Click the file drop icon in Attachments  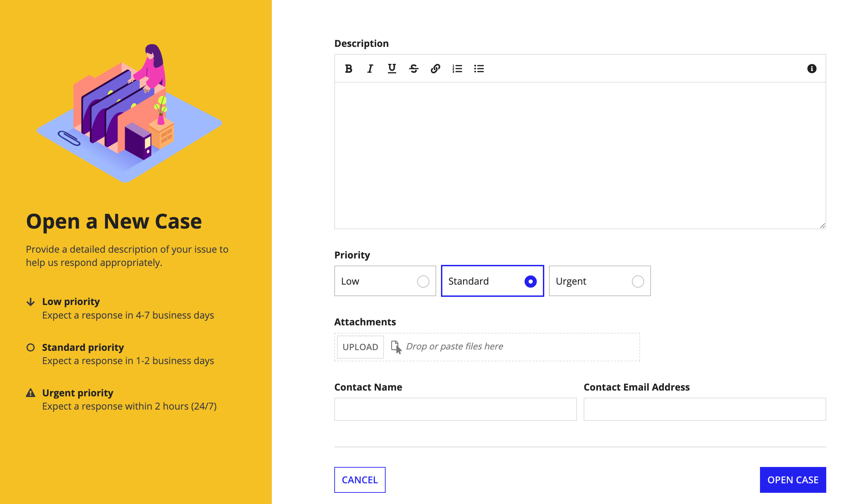coord(396,347)
